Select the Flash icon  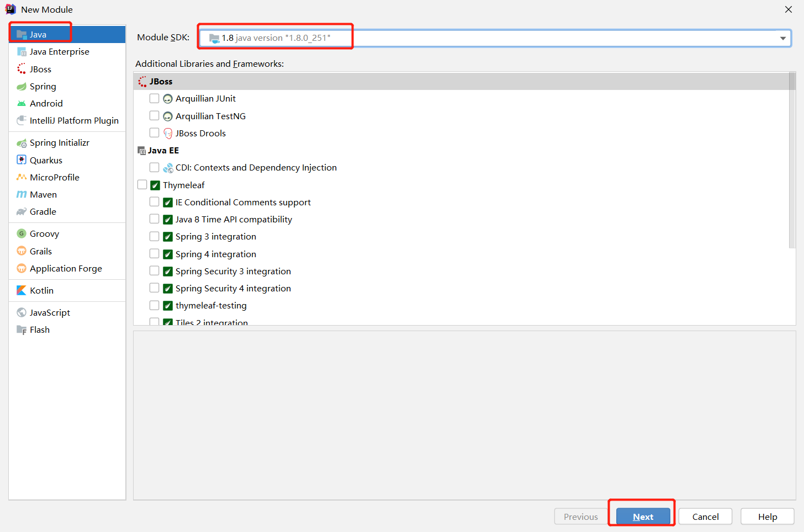coord(22,330)
